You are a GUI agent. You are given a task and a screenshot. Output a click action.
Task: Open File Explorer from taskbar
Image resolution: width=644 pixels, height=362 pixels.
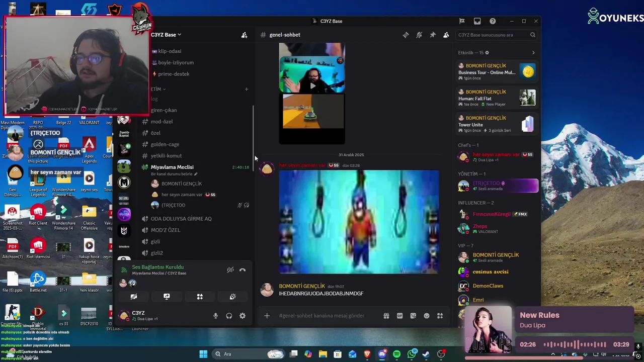(323, 354)
